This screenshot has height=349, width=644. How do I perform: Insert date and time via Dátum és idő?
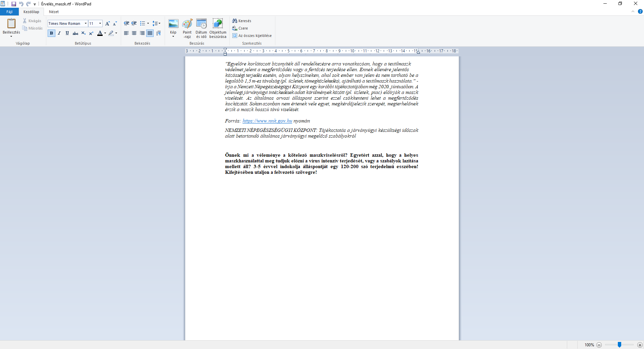(x=201, y=28)
